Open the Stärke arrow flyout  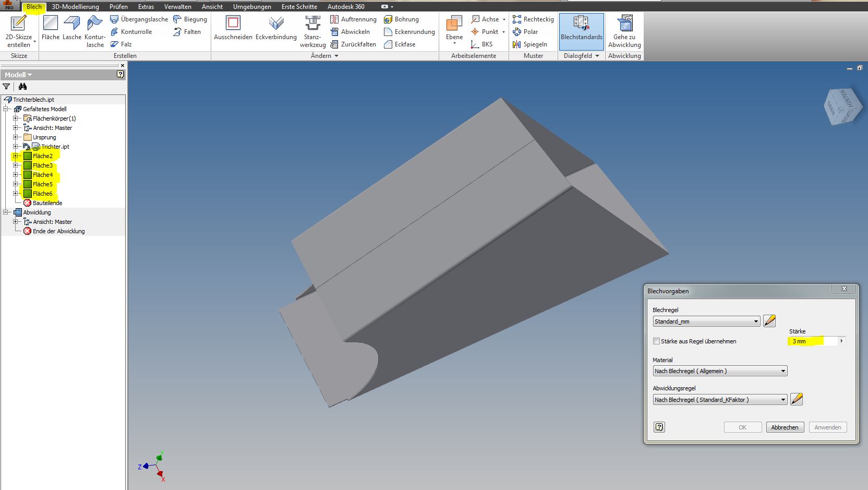841,341
